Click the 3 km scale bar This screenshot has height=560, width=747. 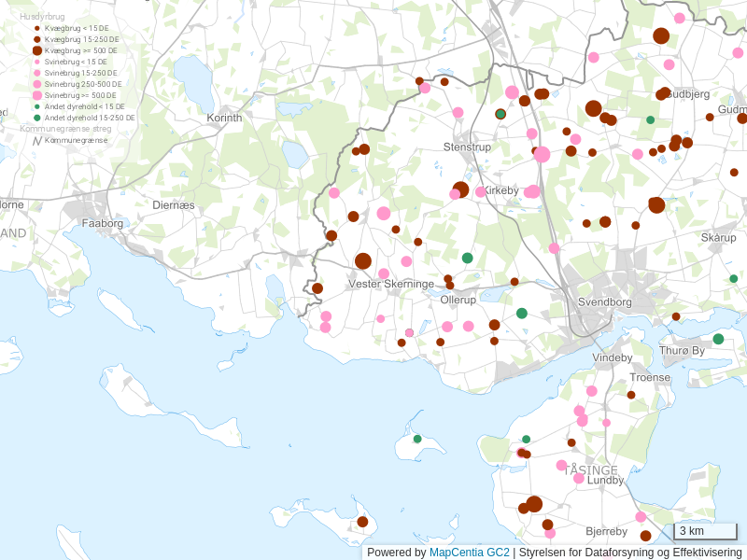pos(705,532)
